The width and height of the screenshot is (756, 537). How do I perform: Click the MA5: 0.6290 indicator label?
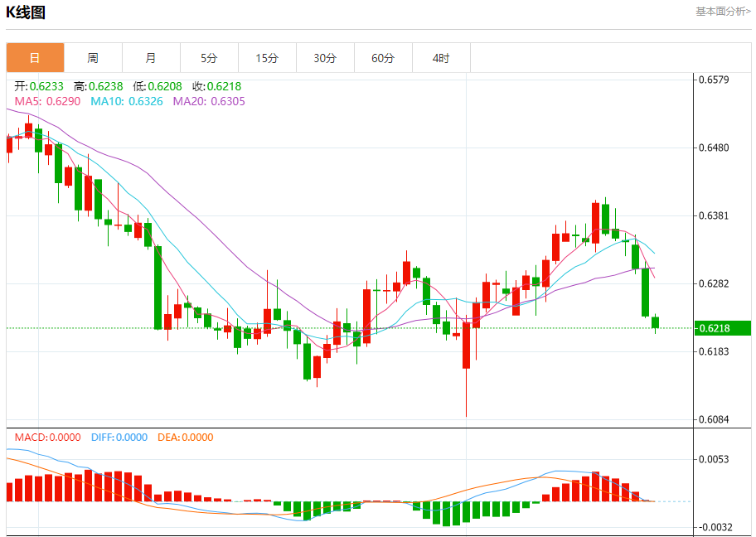point(47,101)
